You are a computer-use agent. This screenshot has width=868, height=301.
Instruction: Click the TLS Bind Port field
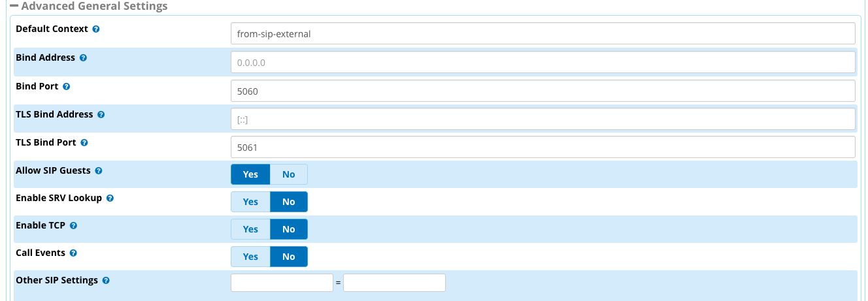(x=542, y=147)
